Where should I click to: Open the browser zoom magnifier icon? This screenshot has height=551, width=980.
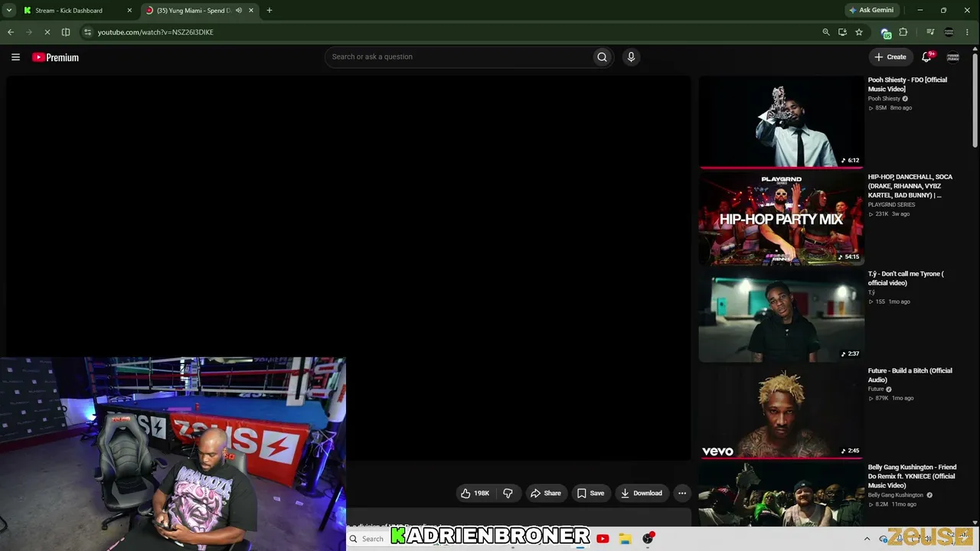click(825, 32)
